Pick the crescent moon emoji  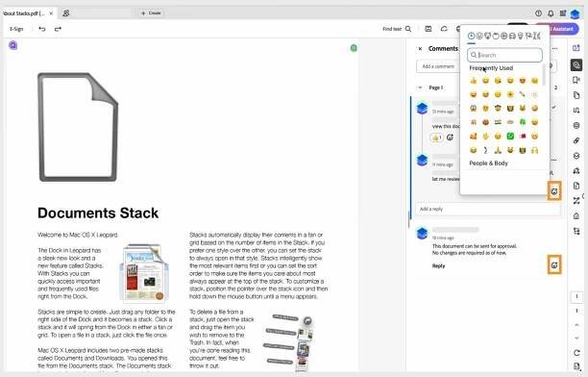[x=485, y=150]
